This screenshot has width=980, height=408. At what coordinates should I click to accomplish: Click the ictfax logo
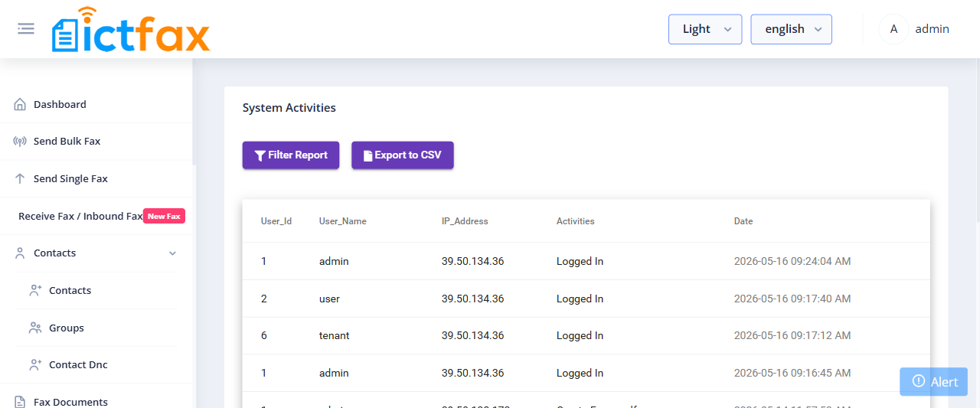[x=131, y=29]
